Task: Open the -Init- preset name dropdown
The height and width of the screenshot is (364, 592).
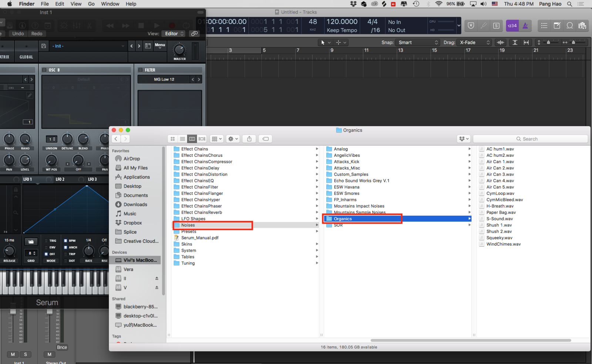Action: click(88, 46)
